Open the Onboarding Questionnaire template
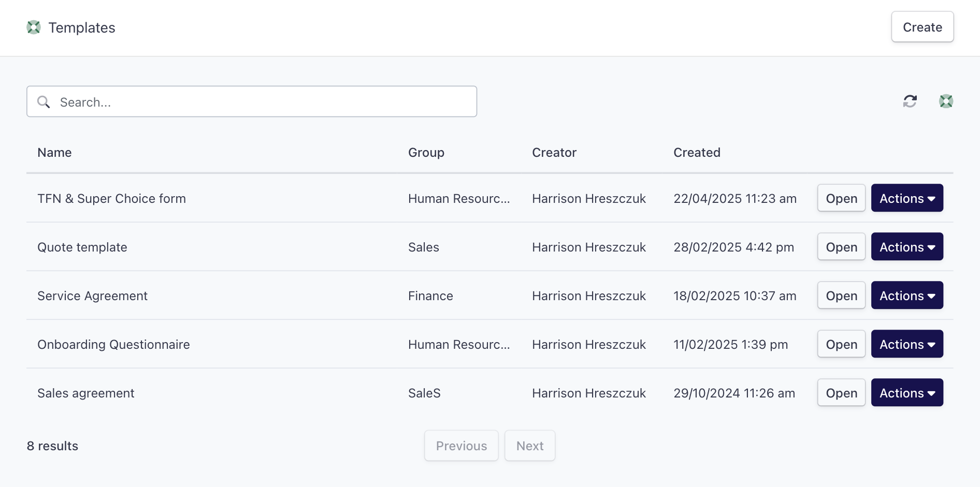The height and width of the screenshot is (487, 980). click(x=841, y=344)
